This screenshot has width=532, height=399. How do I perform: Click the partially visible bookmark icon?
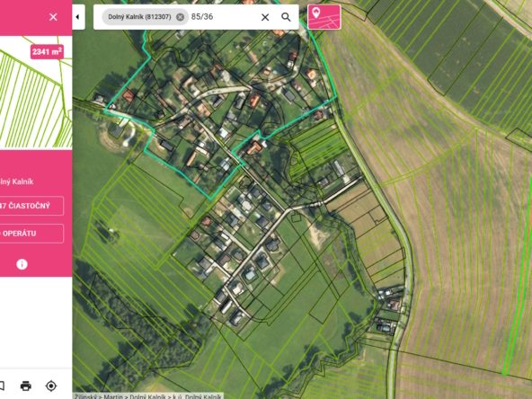(x=2, y=386)
